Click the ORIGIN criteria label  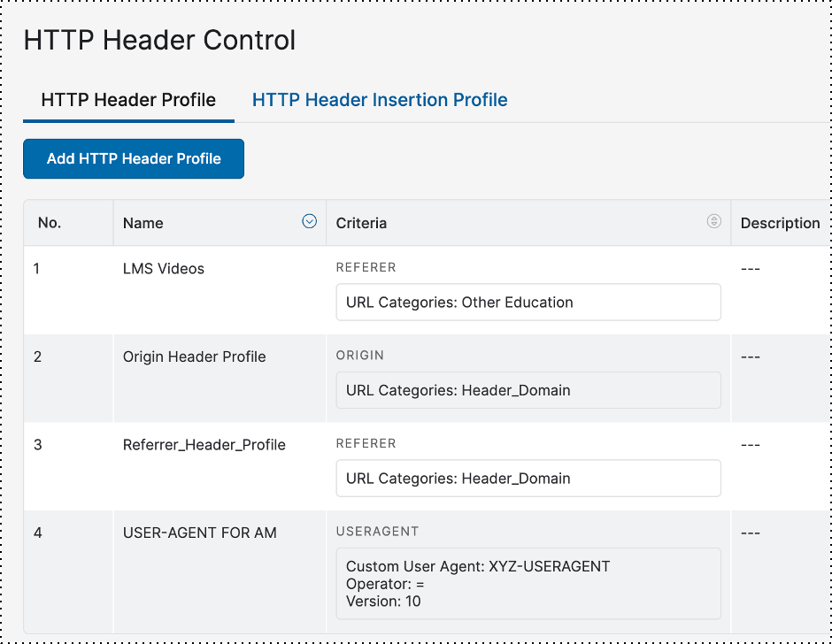[359, 356]
